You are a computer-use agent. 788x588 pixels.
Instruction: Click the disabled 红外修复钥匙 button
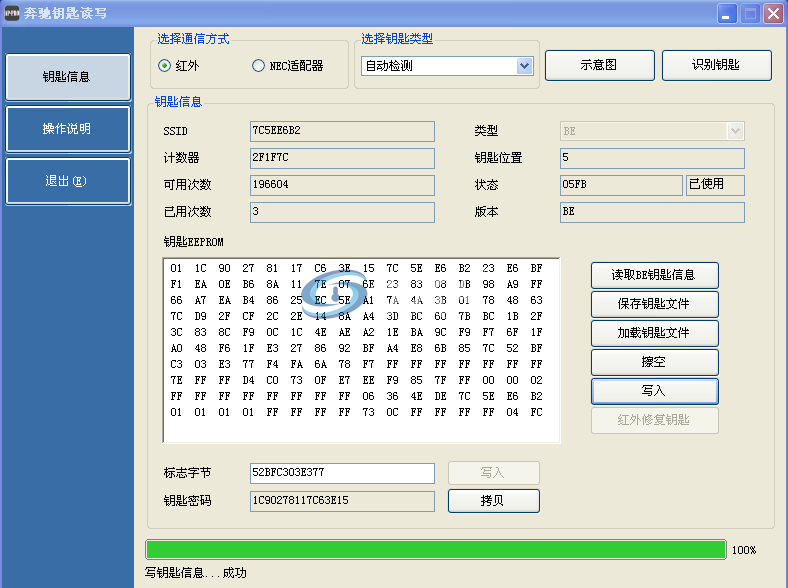click(x=654, y=420)
